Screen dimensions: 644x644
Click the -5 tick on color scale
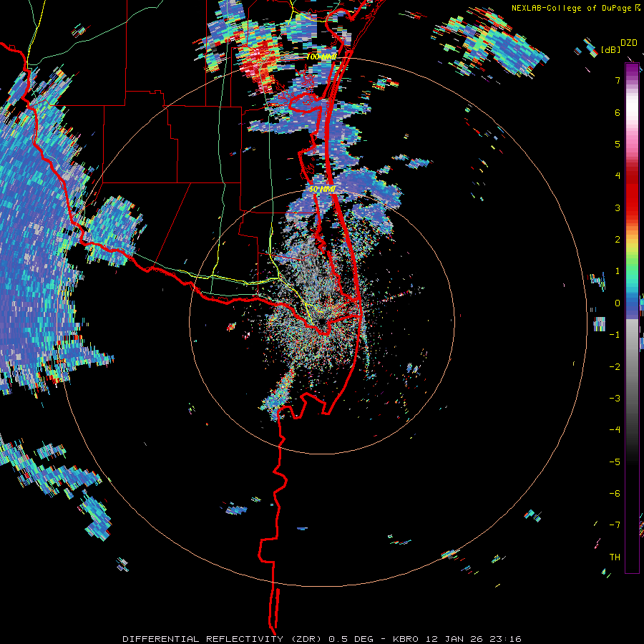coord(615,462)
